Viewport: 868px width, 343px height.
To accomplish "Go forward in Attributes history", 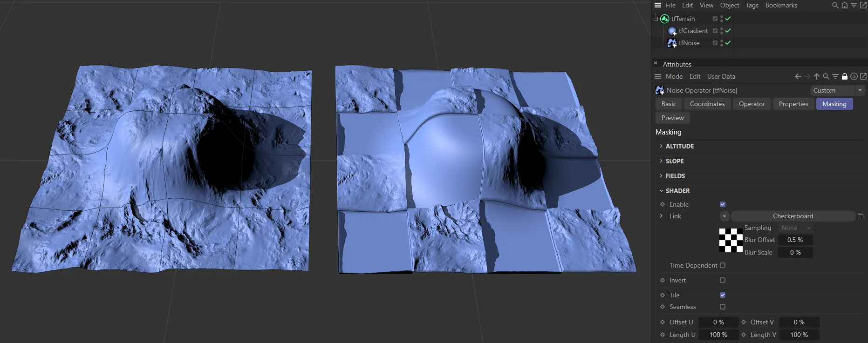I will pyautogui.click(x=807, y=76).
